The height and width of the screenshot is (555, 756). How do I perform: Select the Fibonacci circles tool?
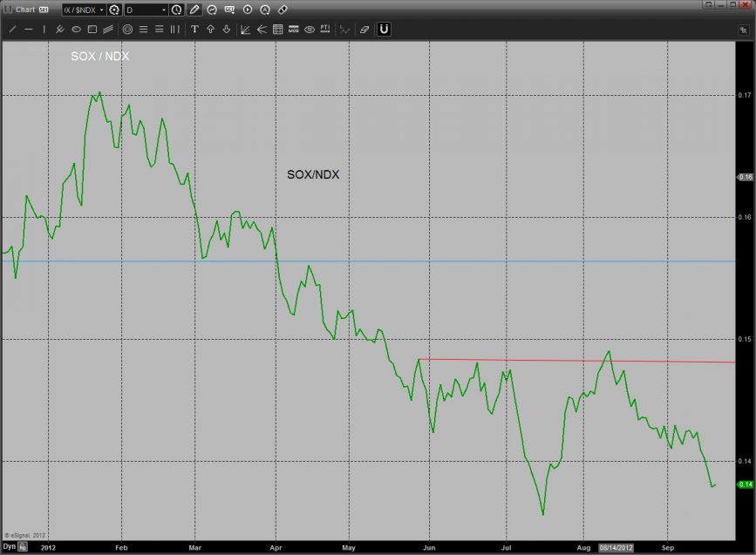127,29
